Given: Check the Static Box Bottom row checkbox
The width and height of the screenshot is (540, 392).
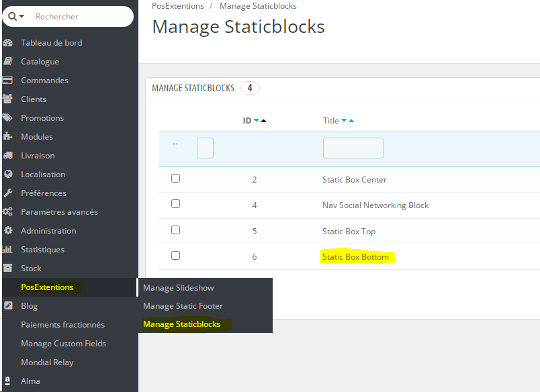Looking at the screenshot, I should tap(176, 255).
